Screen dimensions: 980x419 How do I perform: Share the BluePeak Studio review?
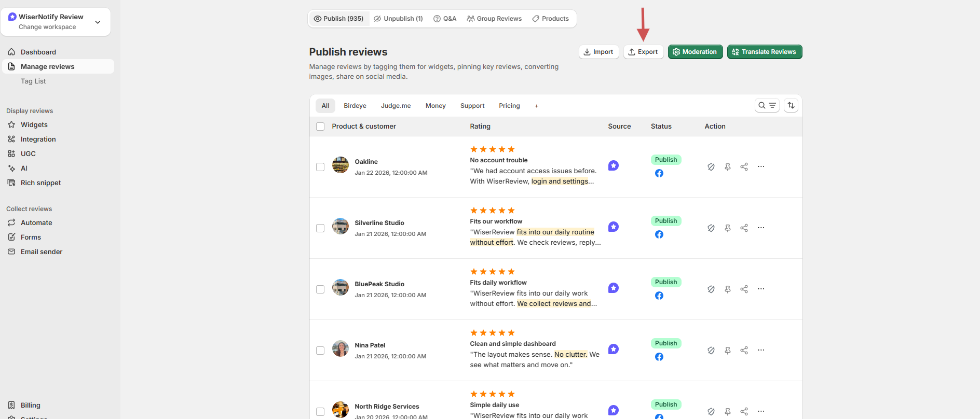744,289
